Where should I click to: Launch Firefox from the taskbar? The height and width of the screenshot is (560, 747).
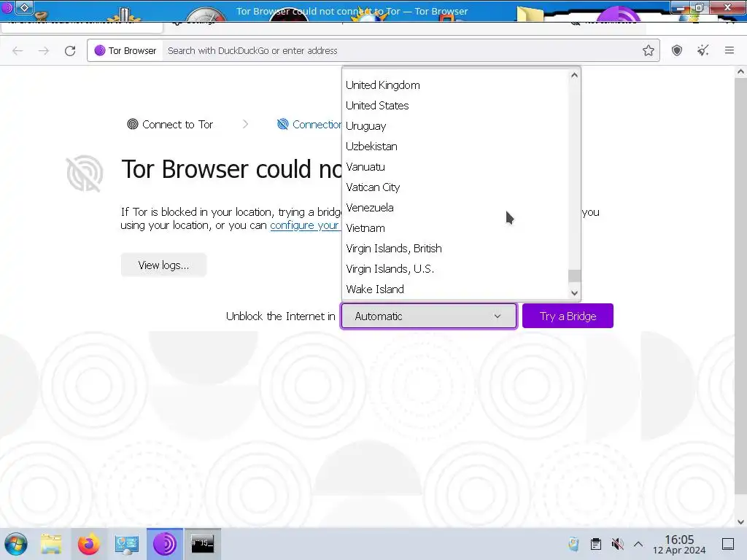coord(88,544)
